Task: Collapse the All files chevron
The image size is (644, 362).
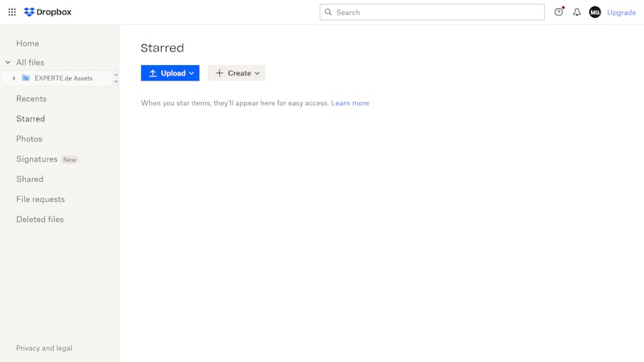Action: [8, 63]
